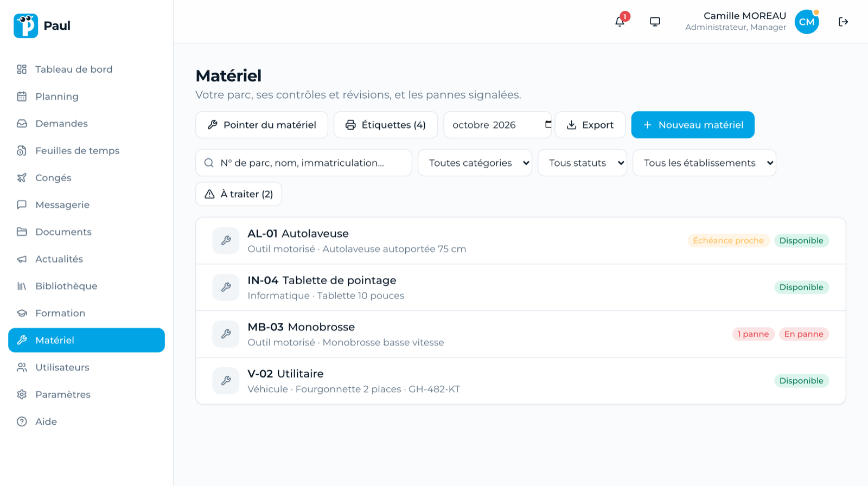Click the wrench icon of AL-01 Autolaveuse
This screenshot has height=486, width=868.
(x=226, y=241)
